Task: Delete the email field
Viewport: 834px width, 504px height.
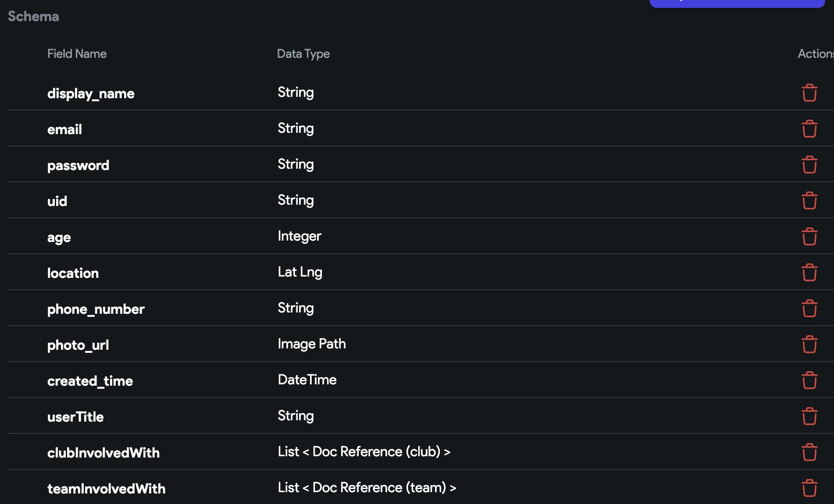Action: pos(809,129)
